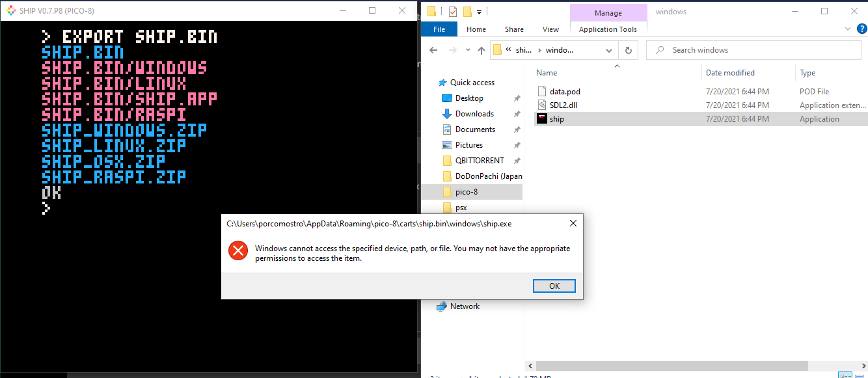Unpin Desktop using its pin icon
The image size is (868, 378).
point(517,98)
